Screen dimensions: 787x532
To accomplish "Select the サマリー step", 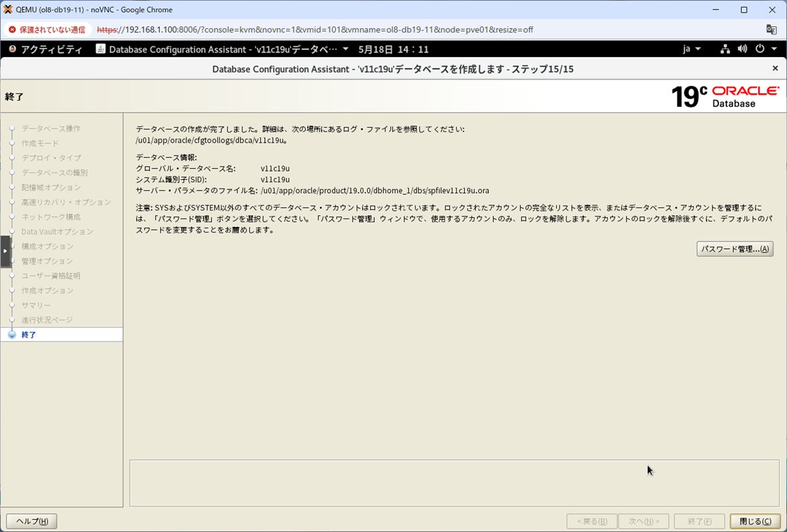I will point(36,305).
